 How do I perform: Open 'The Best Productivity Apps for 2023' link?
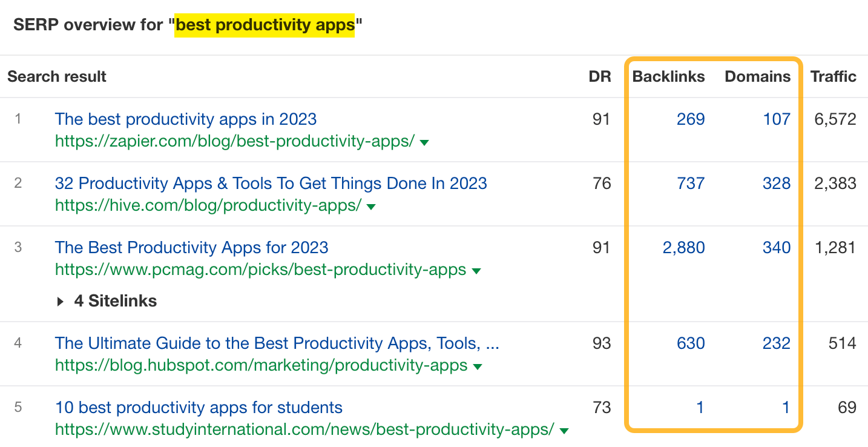click(x=191, y=247)
